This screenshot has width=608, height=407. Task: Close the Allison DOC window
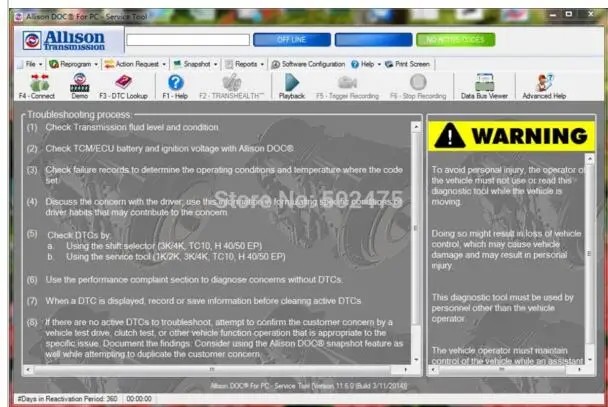pyautogui.click(x=591, y=14)
